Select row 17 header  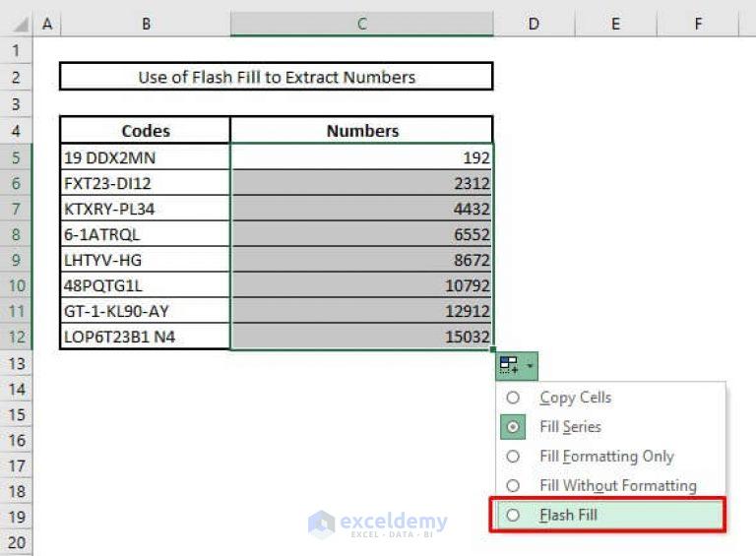[16, 465]
